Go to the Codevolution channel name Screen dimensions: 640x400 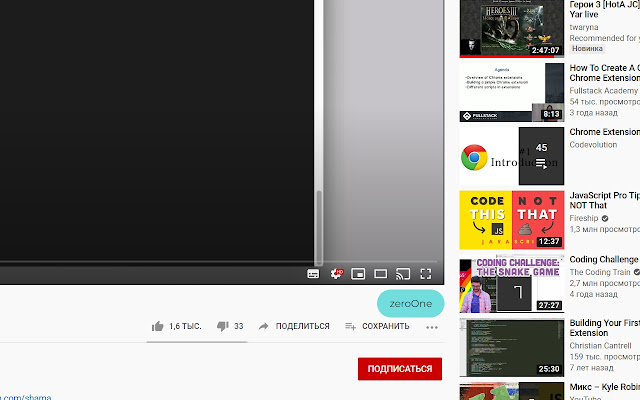click(x=593, y=144)
